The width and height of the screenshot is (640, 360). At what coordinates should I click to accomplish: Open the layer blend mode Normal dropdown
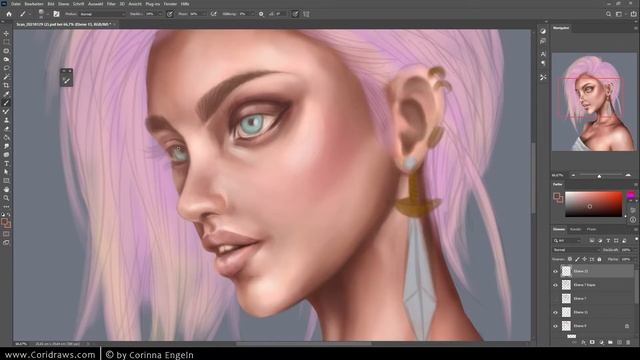pyautogui.click(x=576, y=250)
